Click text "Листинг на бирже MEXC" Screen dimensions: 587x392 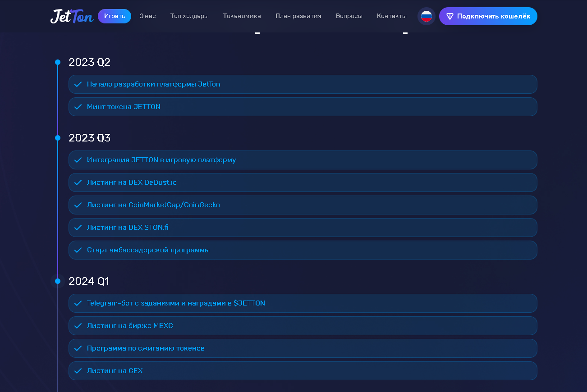pos(130,326)
